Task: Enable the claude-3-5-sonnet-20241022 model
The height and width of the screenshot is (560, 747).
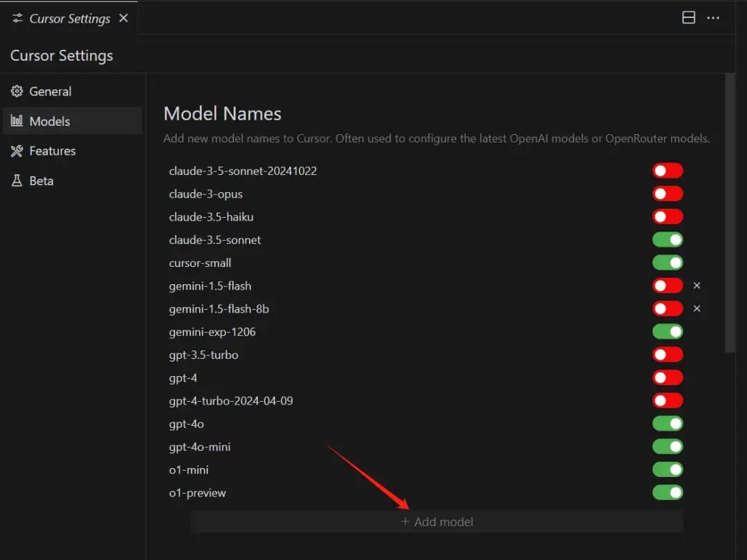Action: [x=667, y=171]
